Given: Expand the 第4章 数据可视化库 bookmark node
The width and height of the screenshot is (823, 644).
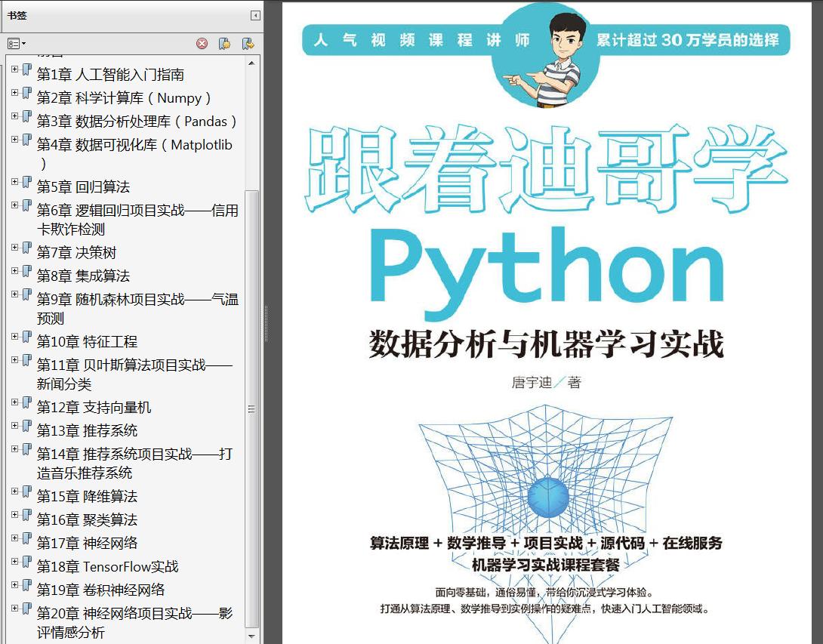Looking at the screenshot, I should [14, 139].
